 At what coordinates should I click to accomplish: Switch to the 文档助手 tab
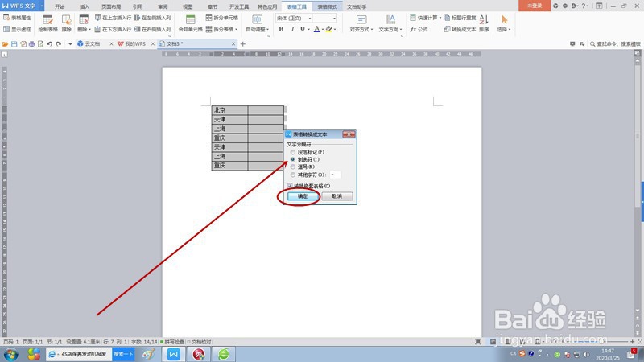click(357, 6)
